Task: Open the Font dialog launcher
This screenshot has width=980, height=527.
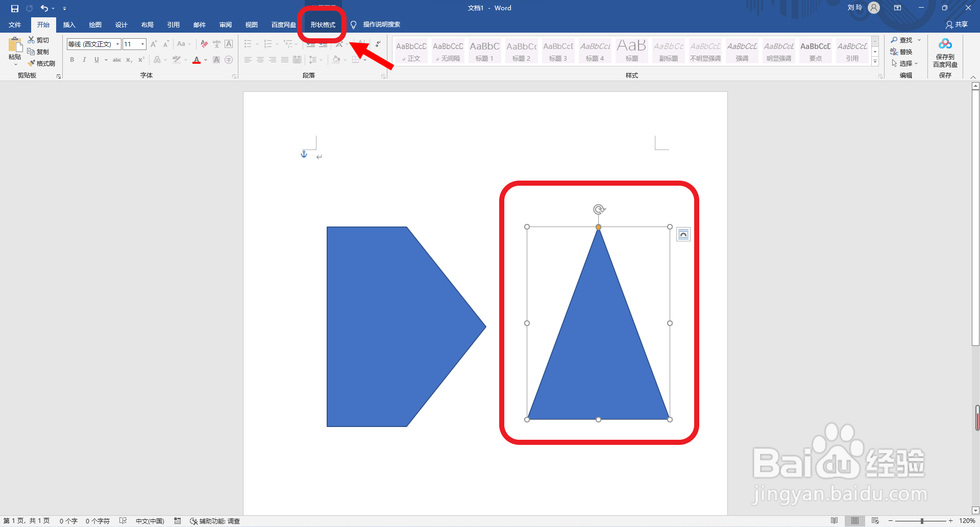Action: [234, 77]
